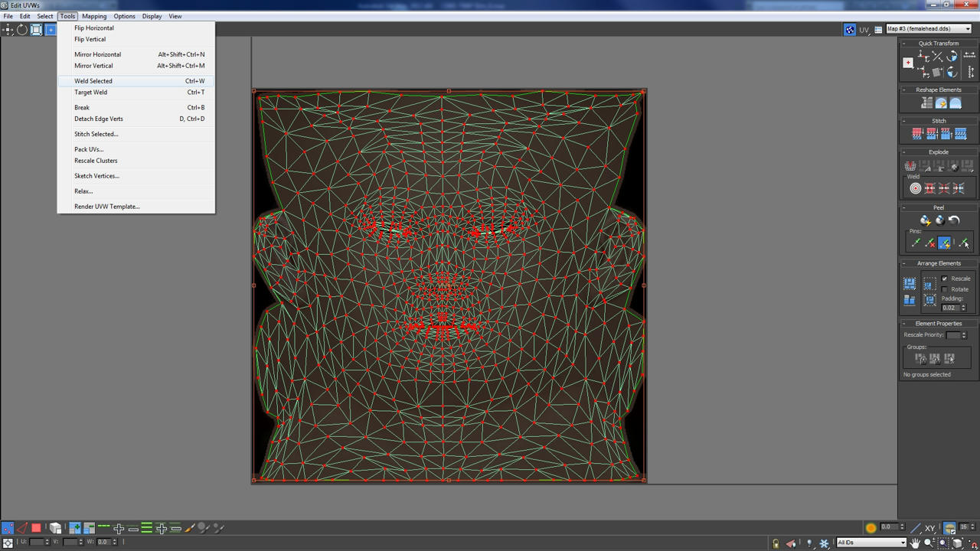Click the snap magnet icon
Image resolution: width=980 pixels, height=551 pixels.
(974, 543)
